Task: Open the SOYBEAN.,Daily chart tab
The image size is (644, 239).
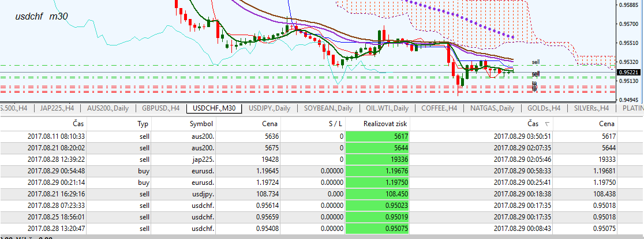Action: 328,108
